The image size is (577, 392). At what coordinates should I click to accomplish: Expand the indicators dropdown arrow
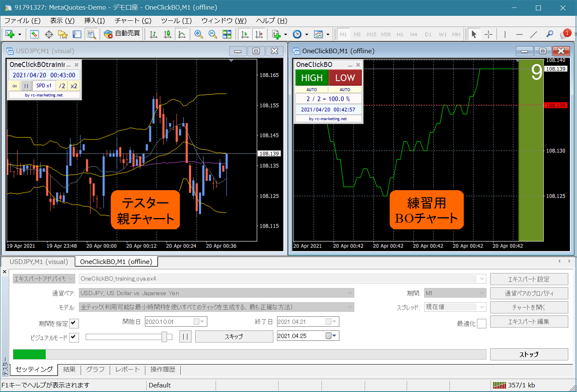click(x=285, y=35)
